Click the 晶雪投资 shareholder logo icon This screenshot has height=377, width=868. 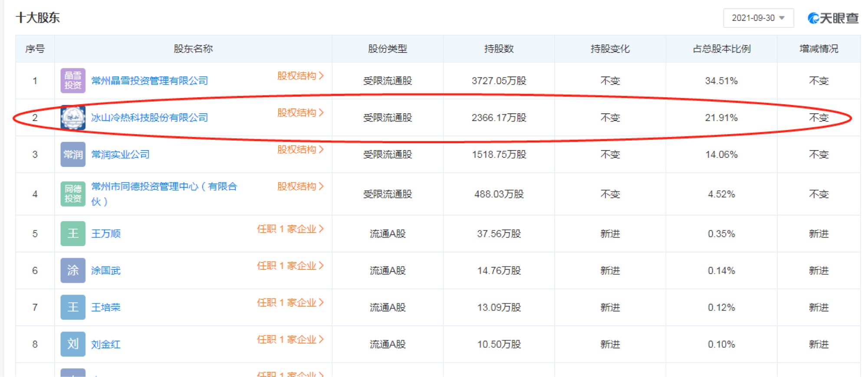73,81
